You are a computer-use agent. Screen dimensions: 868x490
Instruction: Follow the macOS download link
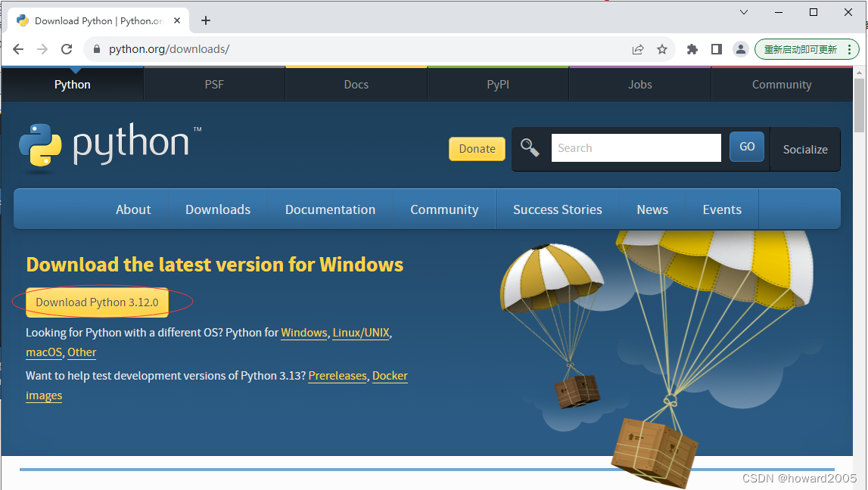click(x=44, y=352)
